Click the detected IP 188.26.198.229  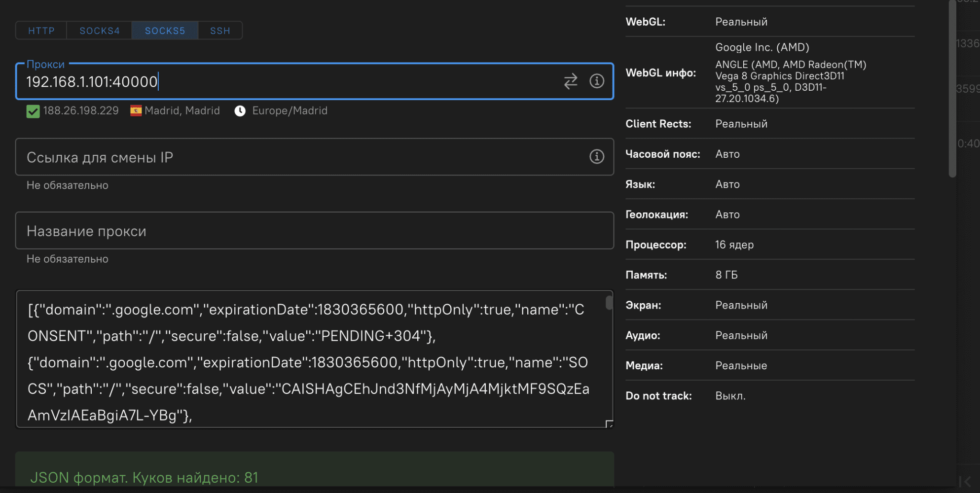(81, 110)
